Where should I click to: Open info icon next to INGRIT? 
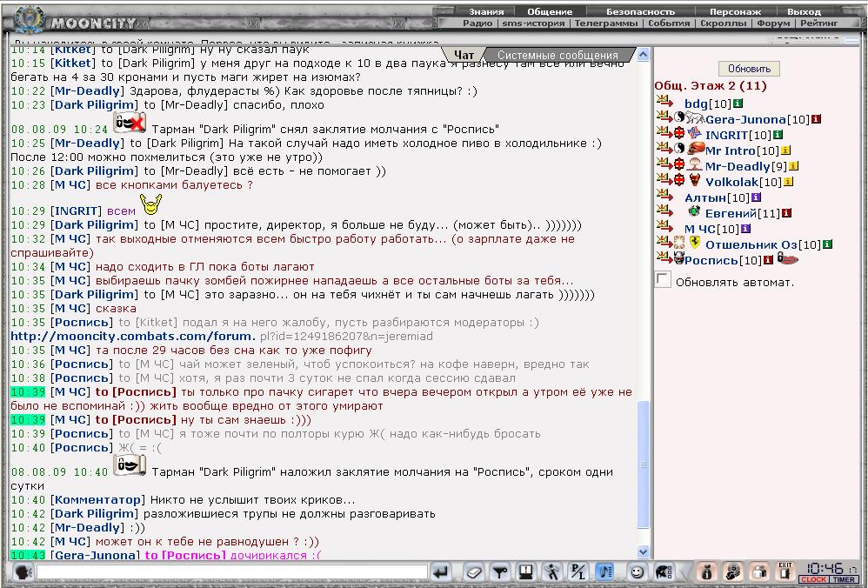click(x=778, y=135)
